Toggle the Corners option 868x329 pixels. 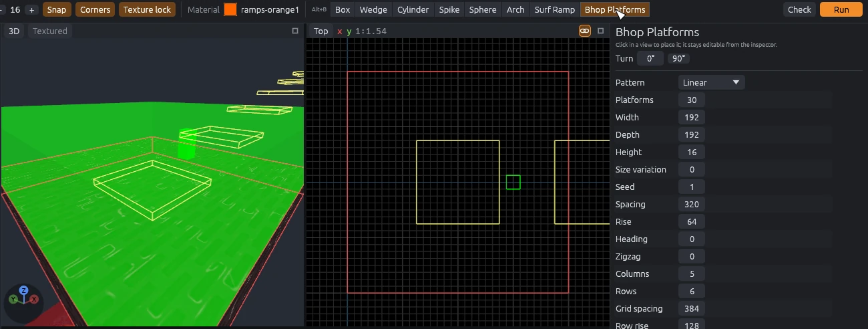coord(95,9)
